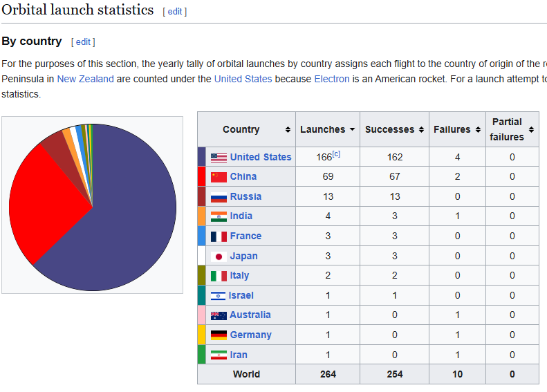Open the Iran country link
Screen dimensions: 547x392
(x=239, y=355)
